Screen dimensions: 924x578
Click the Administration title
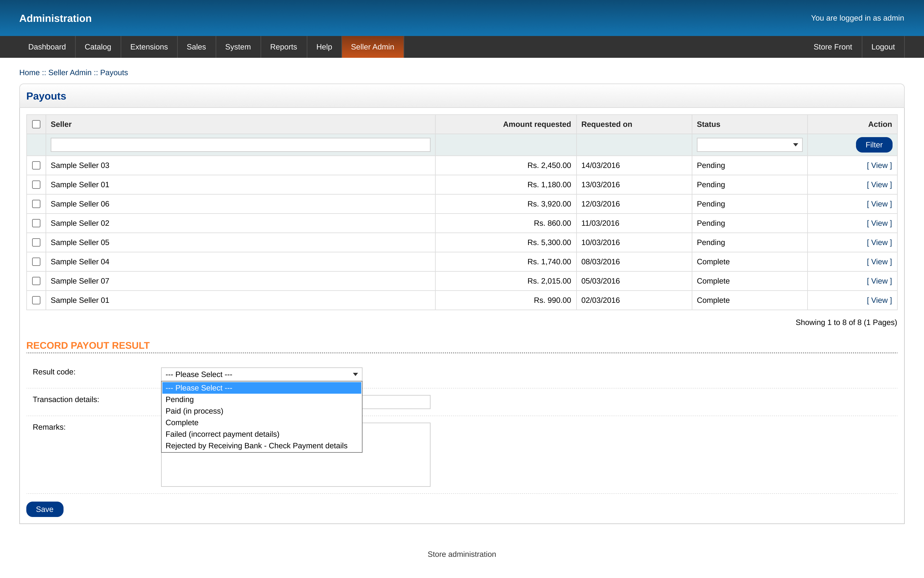[56, 18]
